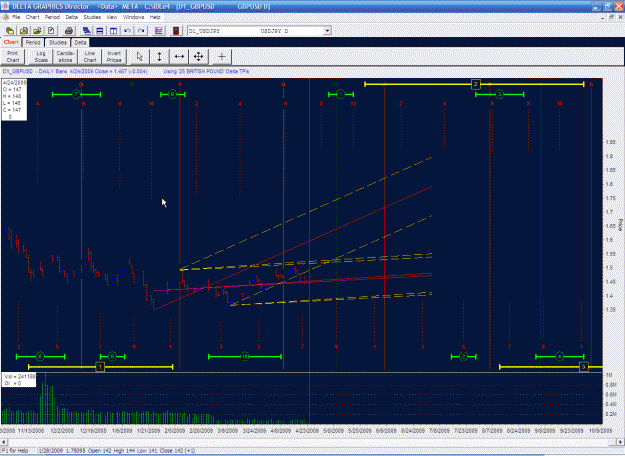
Task: Click the printer icon in the toolbar
Action: 69,31
